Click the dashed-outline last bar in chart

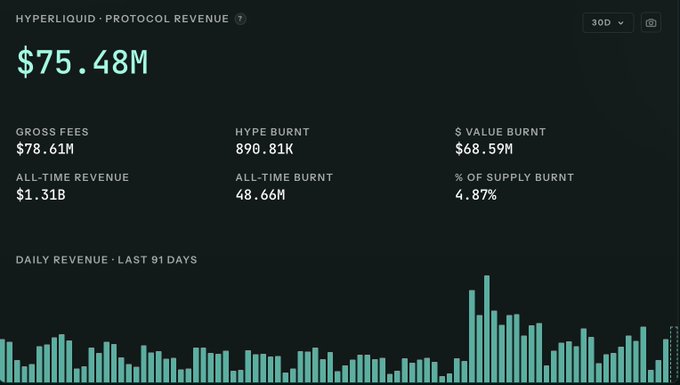[674, 355]
